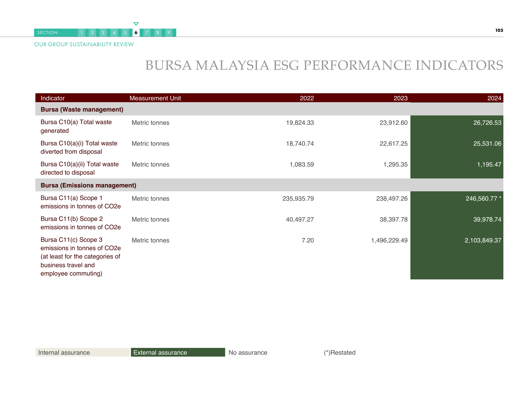
Task: Click the 2022 value 40,497.27
Action: tap(300, 219)
